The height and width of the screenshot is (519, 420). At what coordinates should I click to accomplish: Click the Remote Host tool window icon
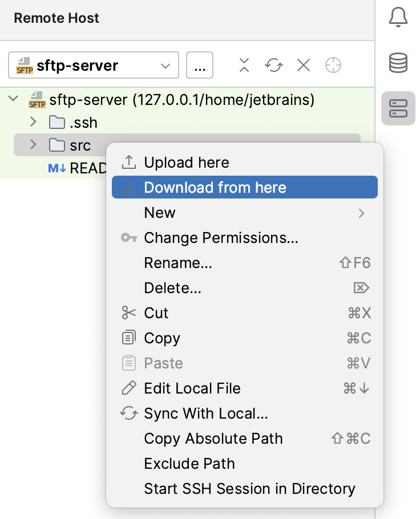[398, 108]
